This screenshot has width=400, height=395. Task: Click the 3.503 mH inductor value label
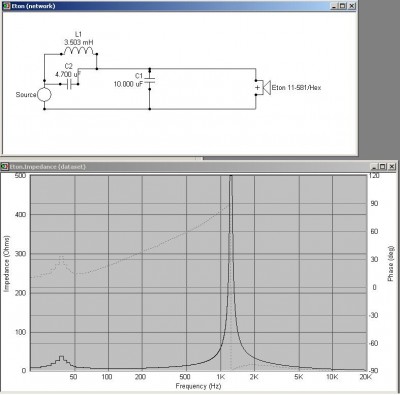(x=79, y=42)
